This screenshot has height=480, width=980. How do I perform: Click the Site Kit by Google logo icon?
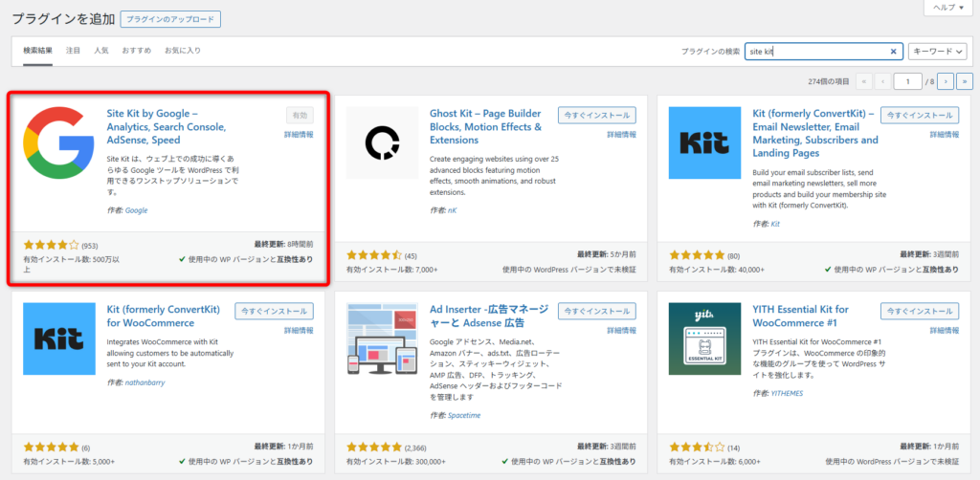(x=59, y=142)
